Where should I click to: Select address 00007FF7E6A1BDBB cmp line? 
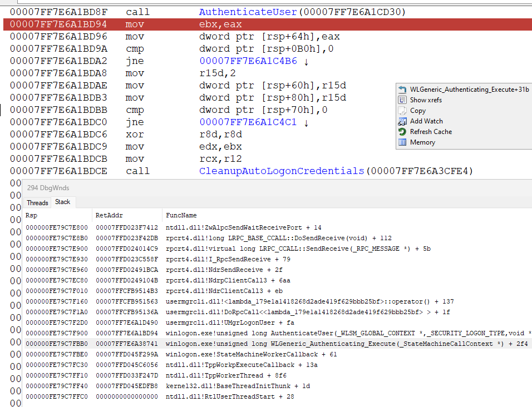(x=58, y=110)
